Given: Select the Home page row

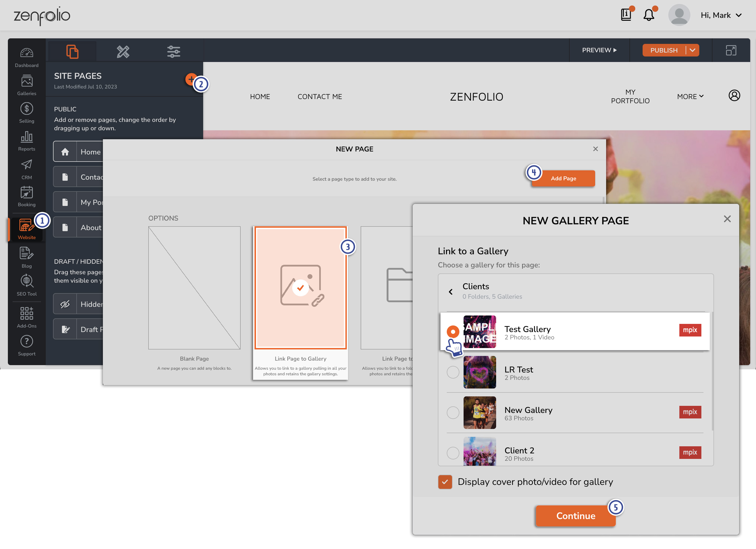Looking at the screenshot, I should (x=78, y=152).
